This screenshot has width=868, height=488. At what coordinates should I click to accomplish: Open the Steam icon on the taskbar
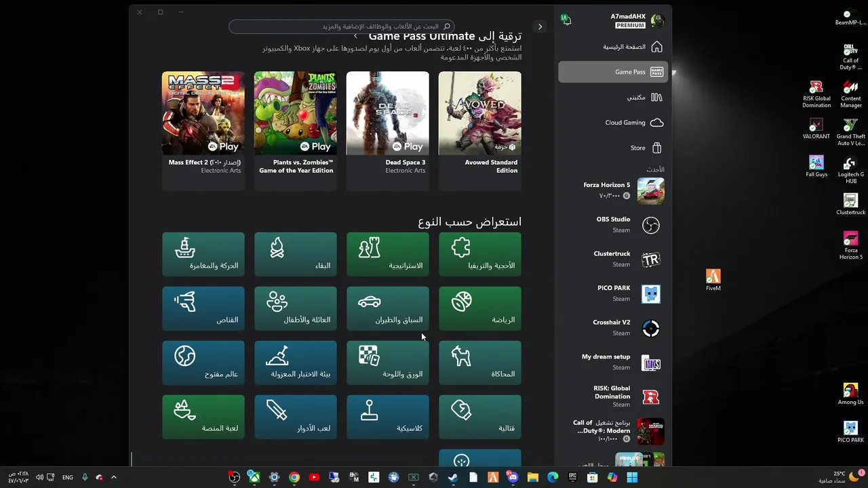point(453,477)
